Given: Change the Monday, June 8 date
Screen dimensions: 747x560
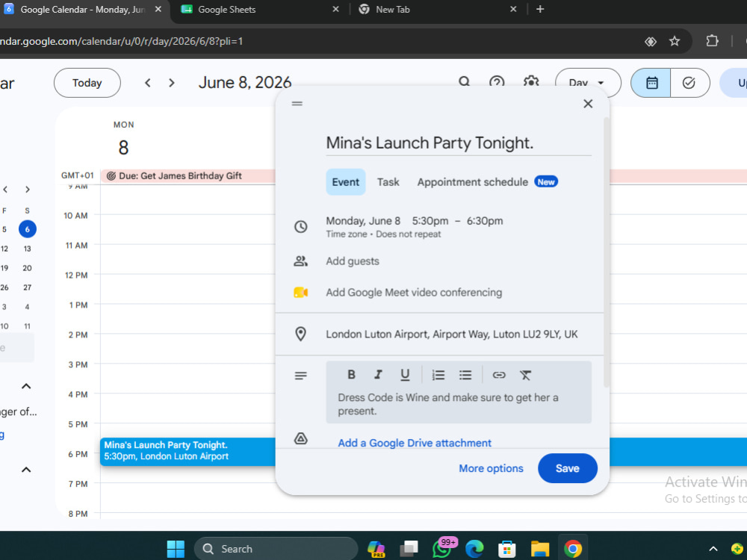Looking at the screenshot, I should 363,221.
